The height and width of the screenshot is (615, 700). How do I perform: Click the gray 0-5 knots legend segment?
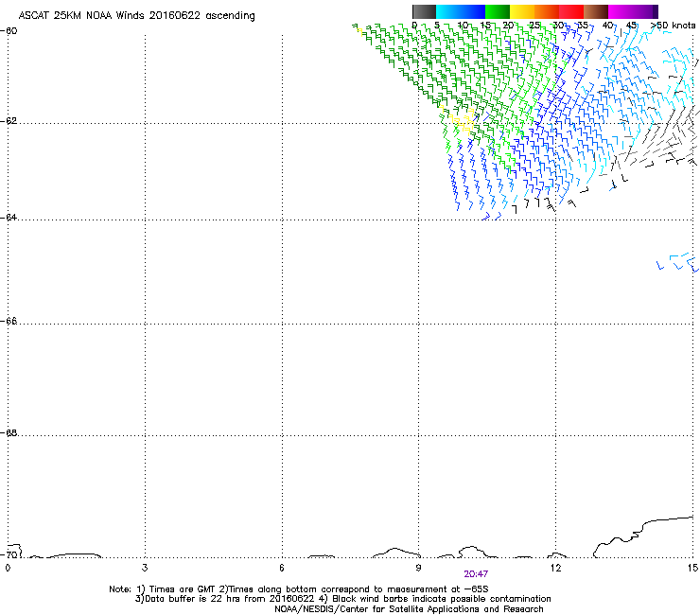pyautogui.click(x=424, y=11)
